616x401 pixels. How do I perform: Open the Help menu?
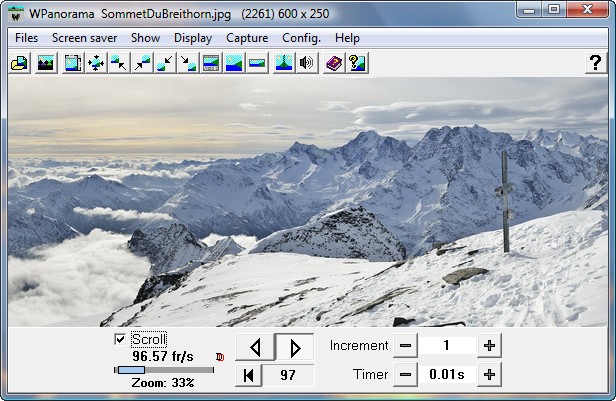point(347,38)
